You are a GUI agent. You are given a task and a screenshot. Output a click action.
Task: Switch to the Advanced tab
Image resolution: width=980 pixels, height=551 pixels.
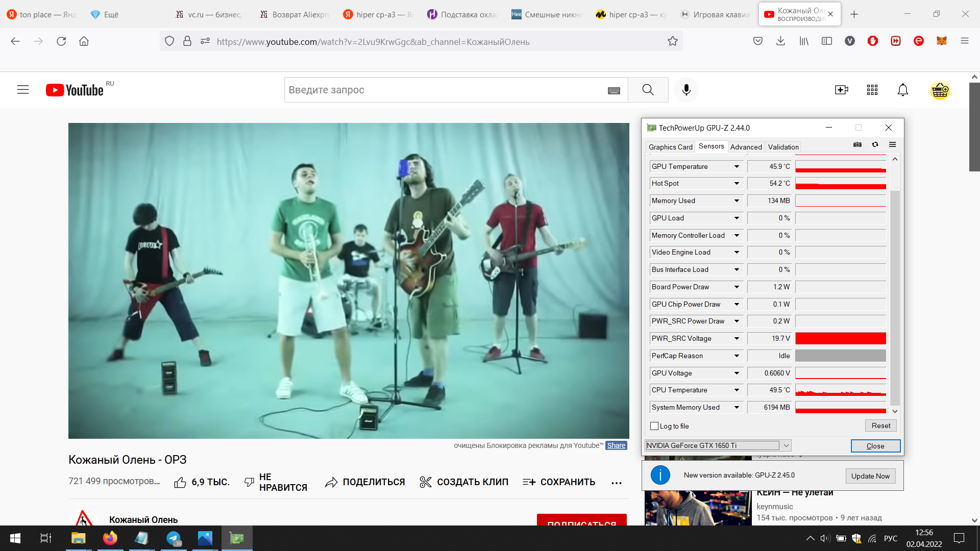746,147
